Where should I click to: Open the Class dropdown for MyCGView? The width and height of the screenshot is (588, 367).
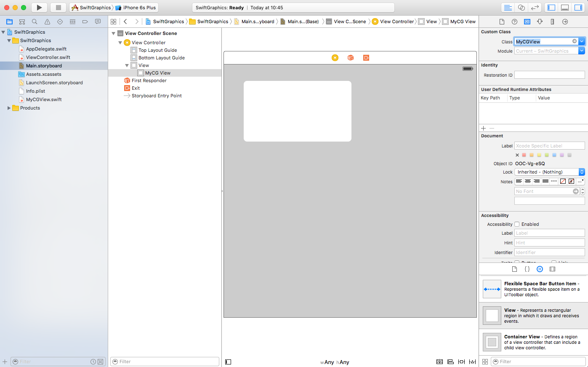click(581, 41)
